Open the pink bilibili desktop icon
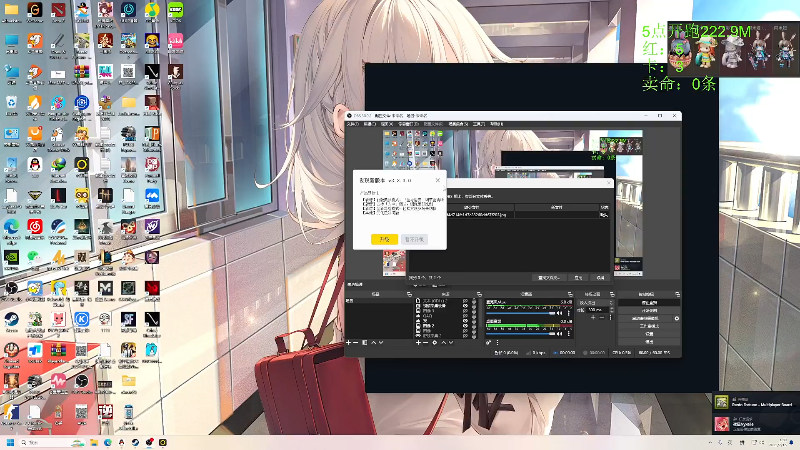Image resolution: width=800 pixels, height=450 pixels. coord(176,41)
